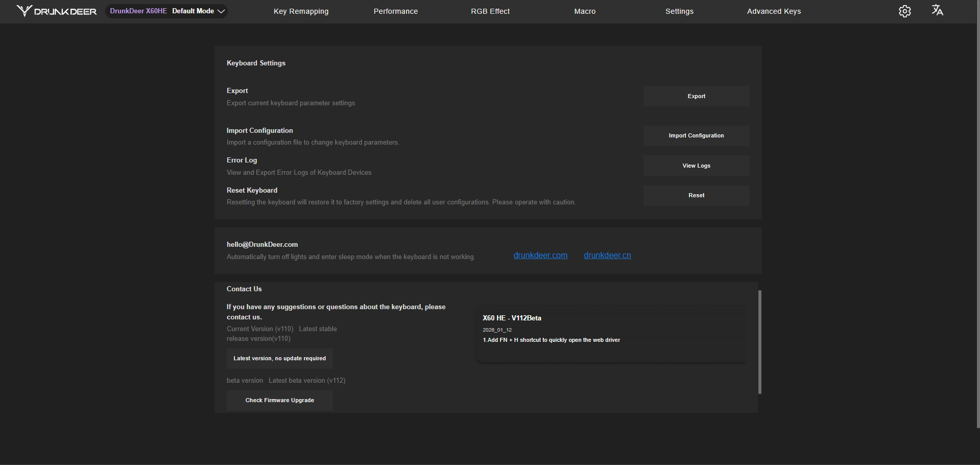This screenshot has height=465, width=980.
Task: Select the Settings tab
Action: point(679,11)
